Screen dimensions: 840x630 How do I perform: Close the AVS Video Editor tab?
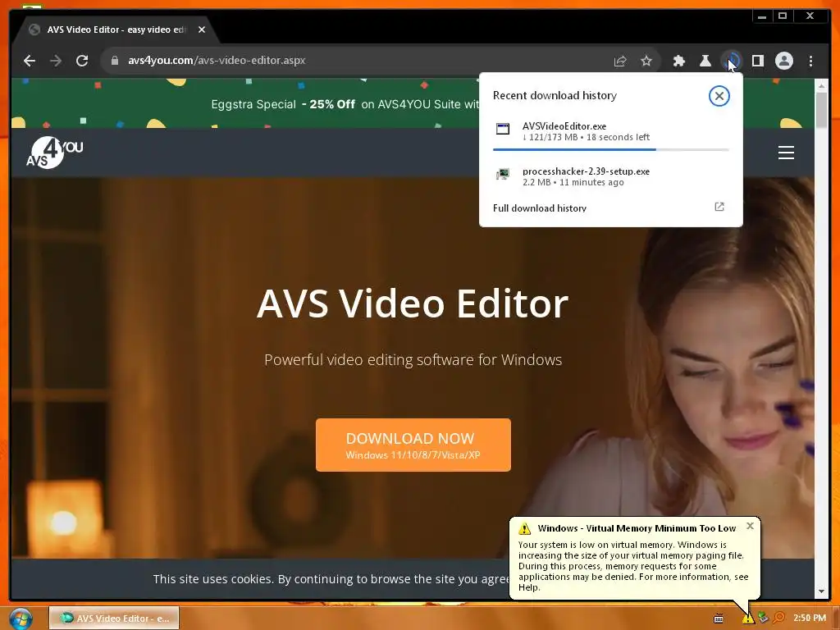(x=202, y=30)
